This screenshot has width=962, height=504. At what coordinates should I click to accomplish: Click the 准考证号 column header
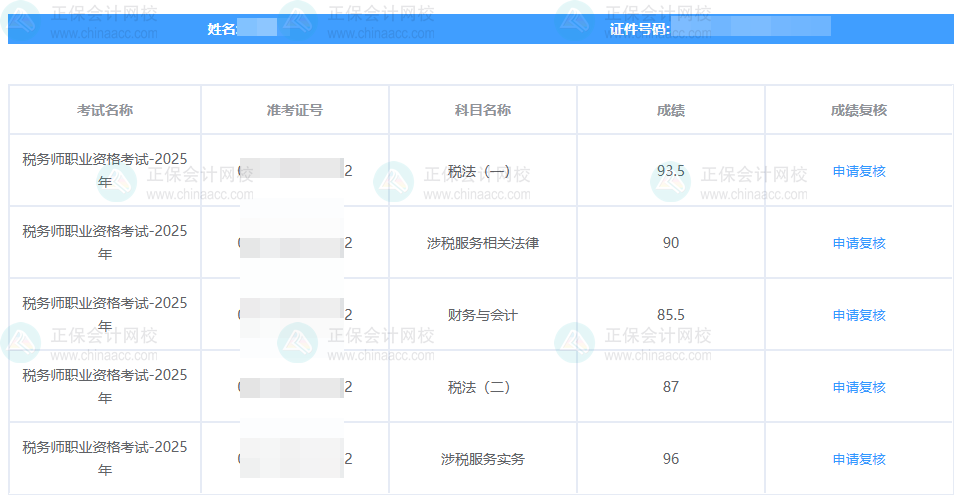pos(295,110)
